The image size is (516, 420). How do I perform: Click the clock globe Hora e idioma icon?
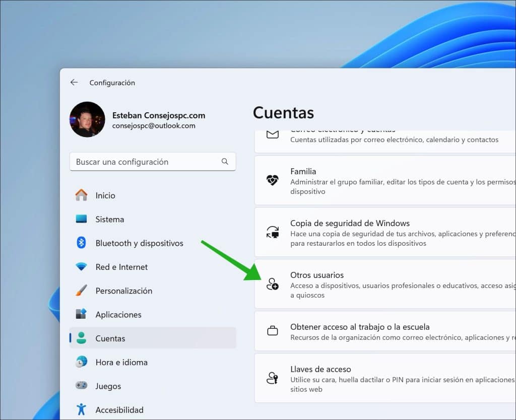81,362
